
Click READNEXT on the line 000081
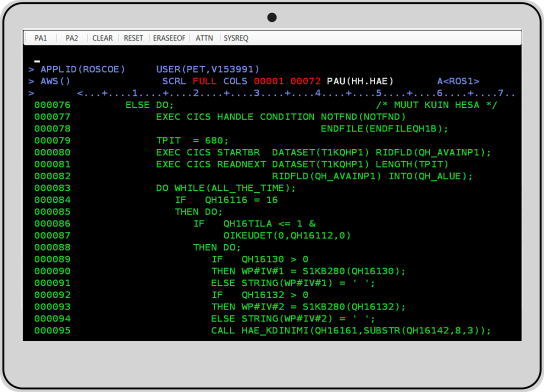(241, 164)
